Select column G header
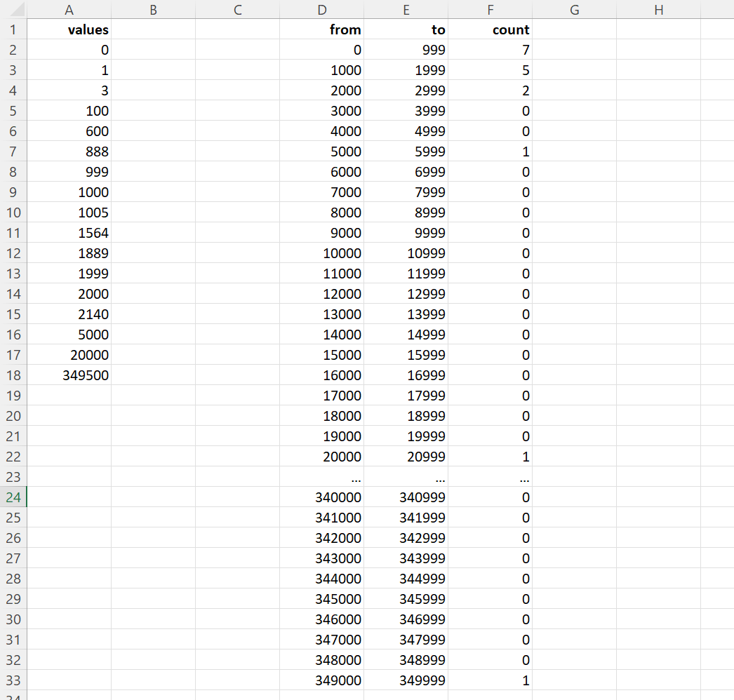 pyautogui.click(x=575, y=9)
